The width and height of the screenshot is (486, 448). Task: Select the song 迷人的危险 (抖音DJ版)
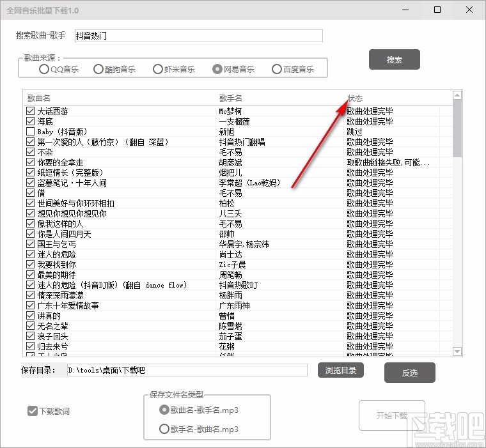pyautogui.click(x=112, y=285)
